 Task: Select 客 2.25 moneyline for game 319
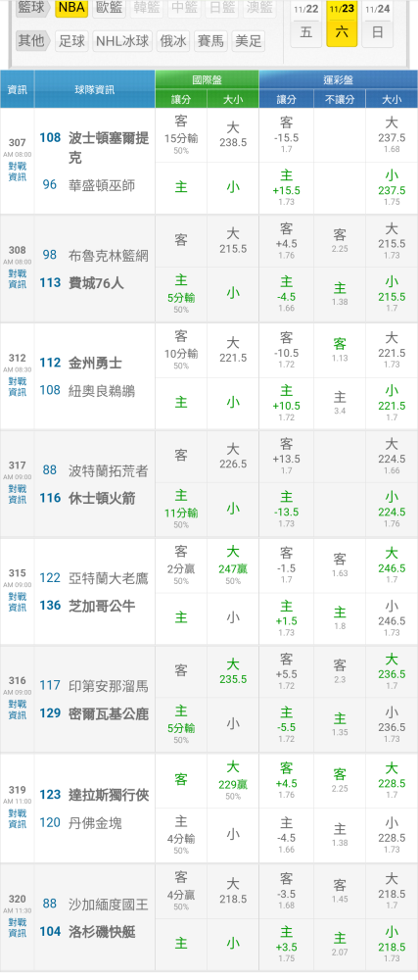(340, 780)
